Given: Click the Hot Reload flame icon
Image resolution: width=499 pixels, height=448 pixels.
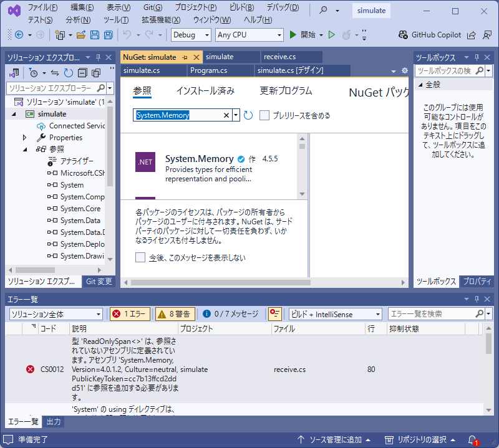Looking at the screenshot, I should click(x=347, y=35).
